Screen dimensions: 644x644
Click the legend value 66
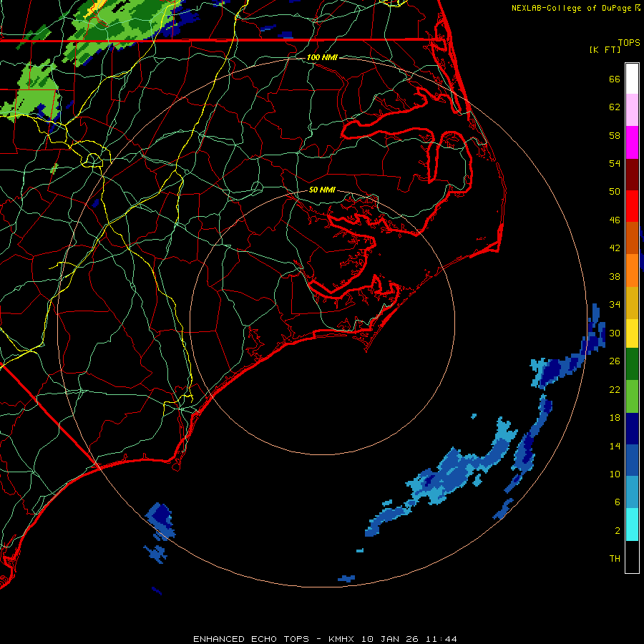(x=615, y=79)
